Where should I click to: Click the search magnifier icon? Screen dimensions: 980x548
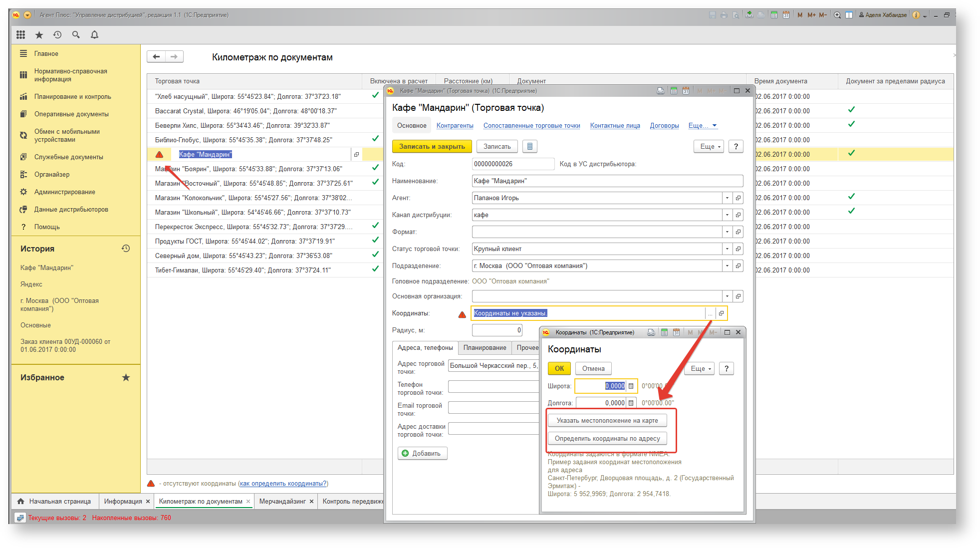point(76,34)
